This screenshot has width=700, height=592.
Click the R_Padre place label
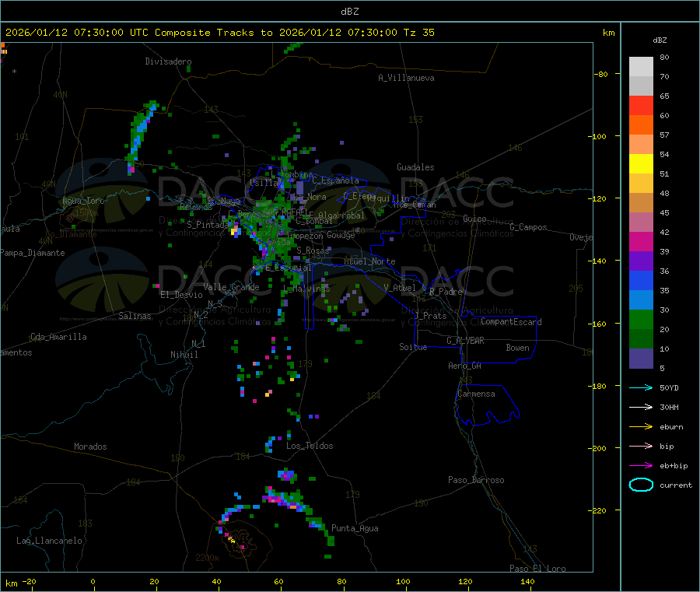(x=446, y=292)
